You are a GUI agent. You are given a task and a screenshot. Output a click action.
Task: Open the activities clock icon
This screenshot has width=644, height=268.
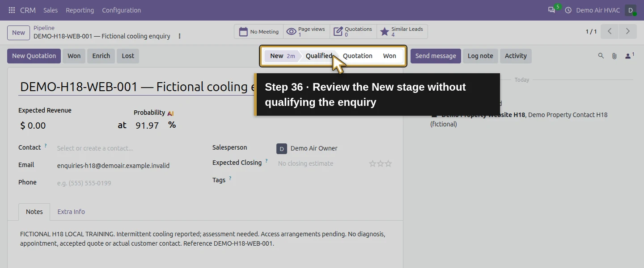[568, 10]
